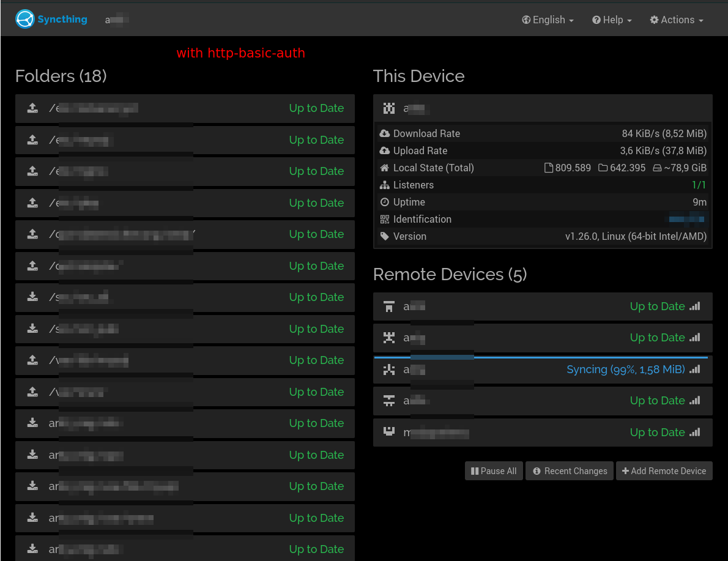
Task: Click the Listeners network icon
Action: click(x=384, y=185)
